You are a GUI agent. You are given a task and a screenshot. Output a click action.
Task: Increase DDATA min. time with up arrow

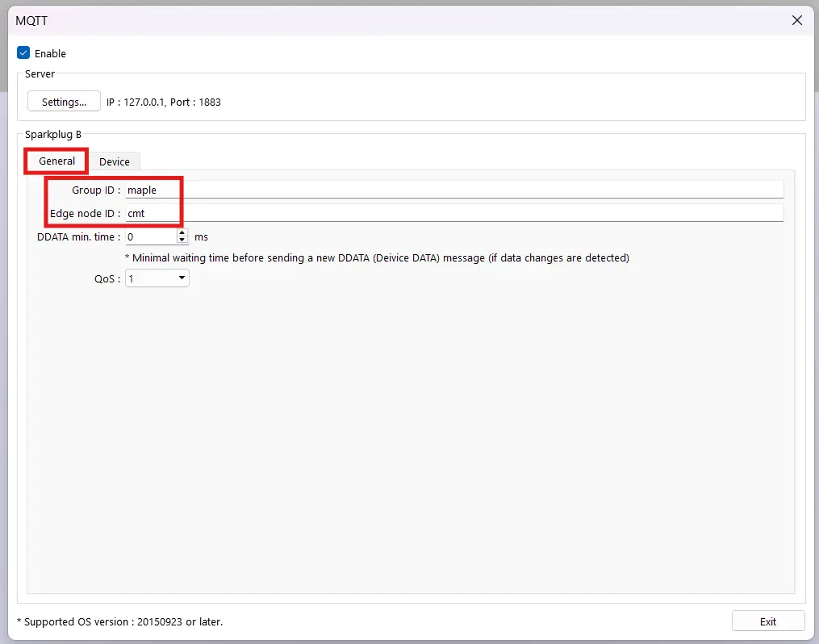182,233
